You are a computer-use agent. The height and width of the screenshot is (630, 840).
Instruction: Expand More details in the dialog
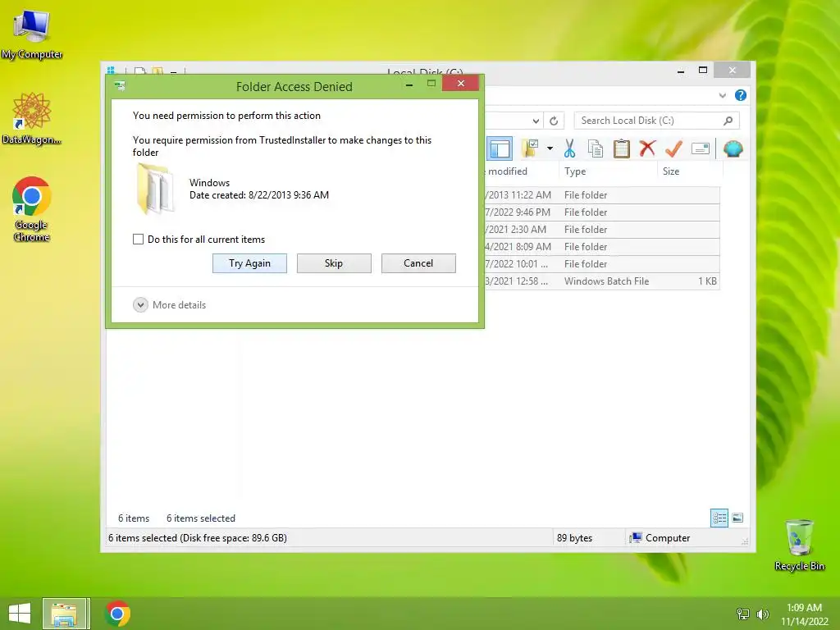(x=169, y=305)
